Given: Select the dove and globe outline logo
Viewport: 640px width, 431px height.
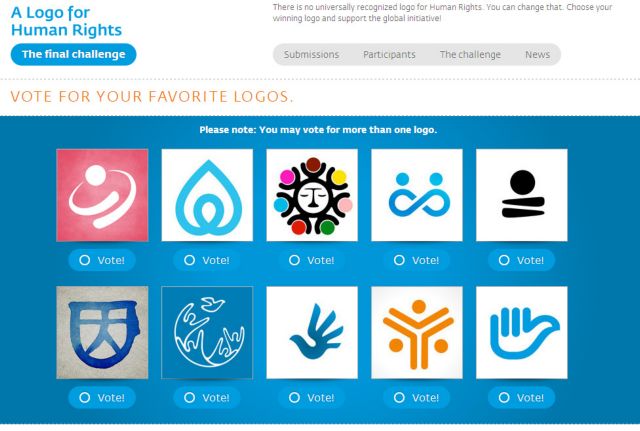Looking at the screenshot, I should (207, 333).
